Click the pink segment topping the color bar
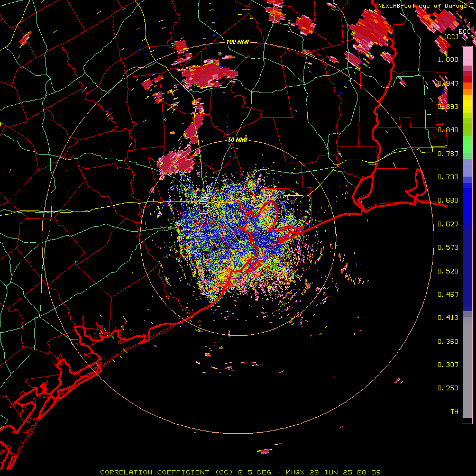The width and height of the screenshot is (476, 476). 467,56
